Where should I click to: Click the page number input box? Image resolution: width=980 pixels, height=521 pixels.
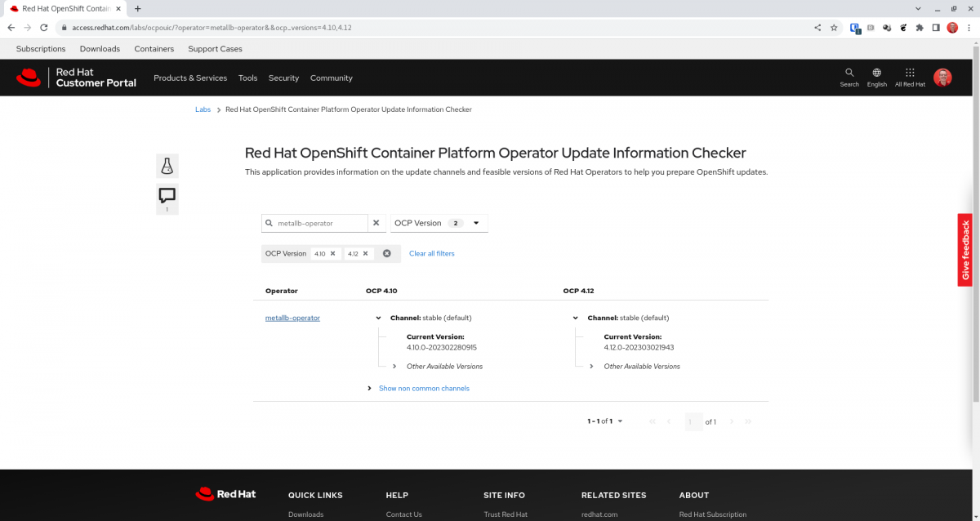[693, 421]
